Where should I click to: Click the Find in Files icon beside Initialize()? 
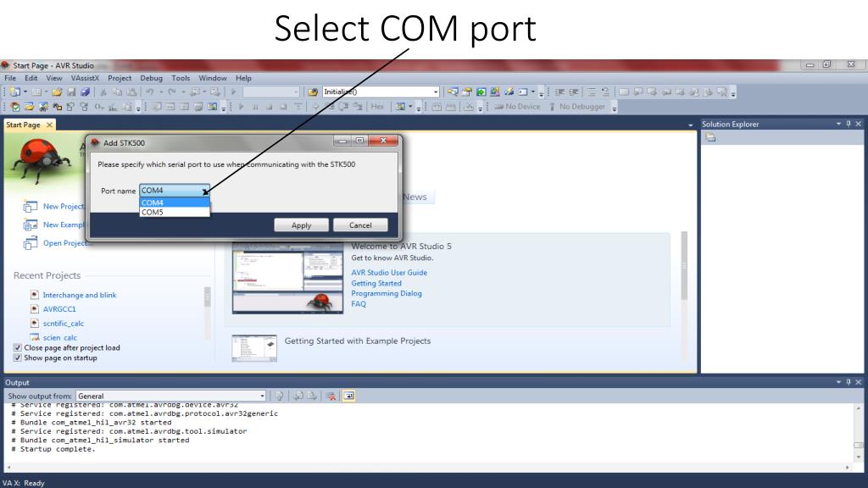pyautogui.click(x=313, y=91)
